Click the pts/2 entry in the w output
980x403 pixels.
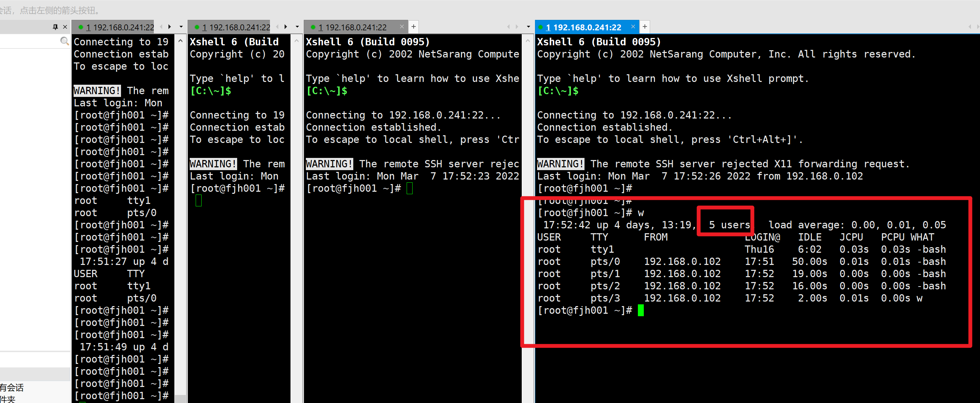coord(605,286)
